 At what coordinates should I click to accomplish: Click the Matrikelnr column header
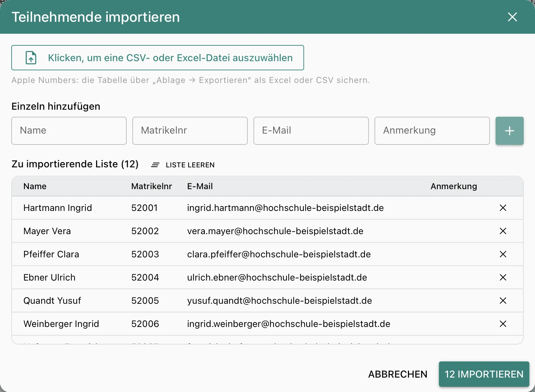pos(152,186)
